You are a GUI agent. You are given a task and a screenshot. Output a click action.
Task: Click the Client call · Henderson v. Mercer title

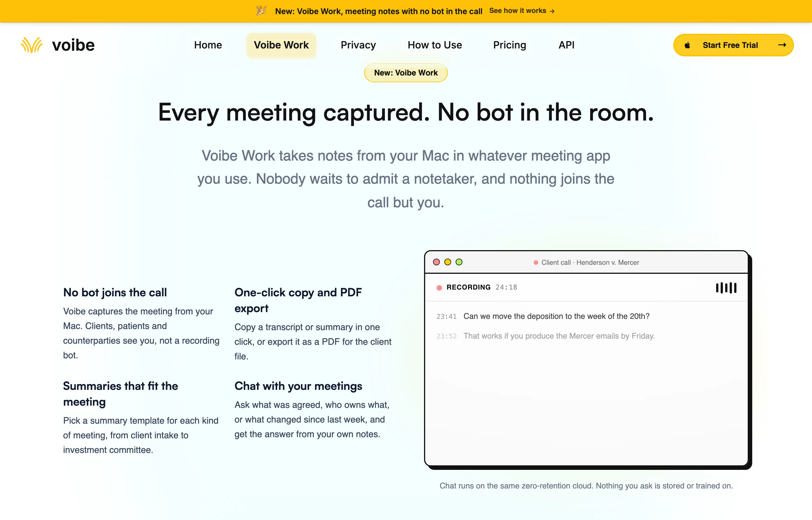pos(590,262)
